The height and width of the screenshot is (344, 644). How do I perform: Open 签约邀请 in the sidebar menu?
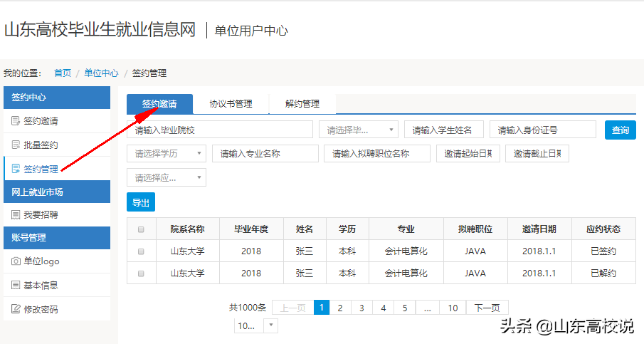click(57, 121)
